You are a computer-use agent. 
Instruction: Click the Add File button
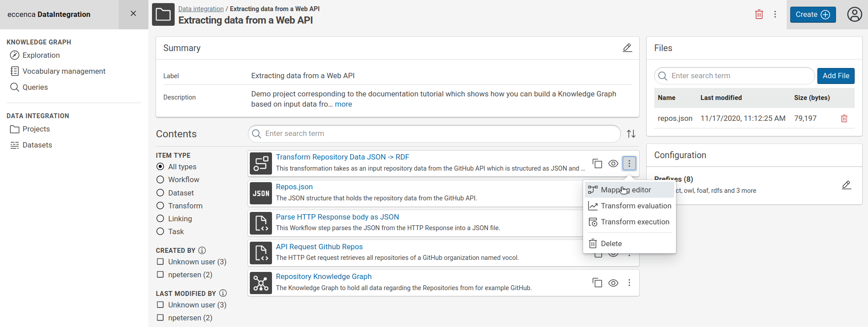coord(836,76)
